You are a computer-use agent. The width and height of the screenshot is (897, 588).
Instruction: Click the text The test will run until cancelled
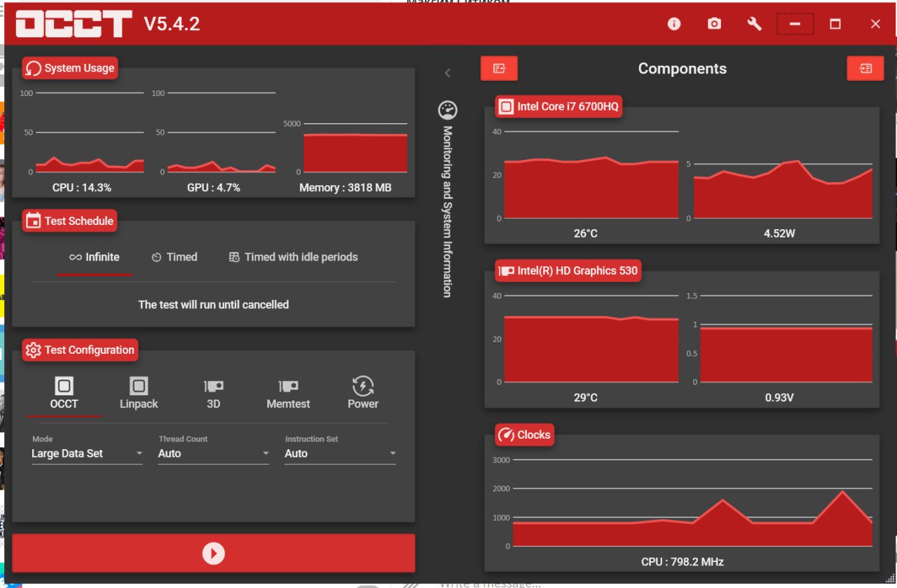click(214, 304)
